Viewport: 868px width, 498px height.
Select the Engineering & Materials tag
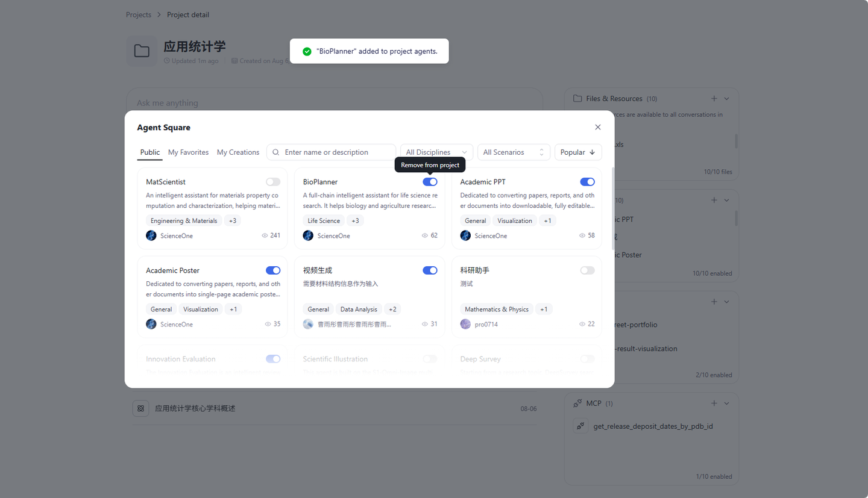click(184, 221)
